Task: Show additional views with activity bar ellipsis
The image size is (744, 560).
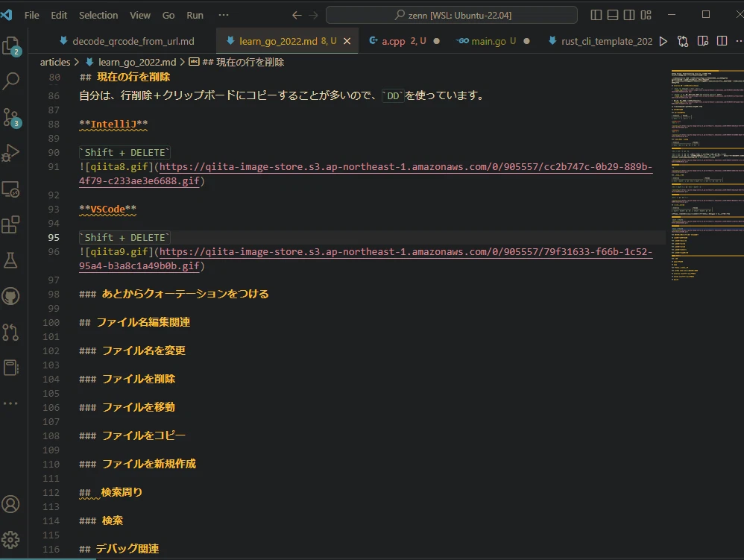Action: pos(10,403)
